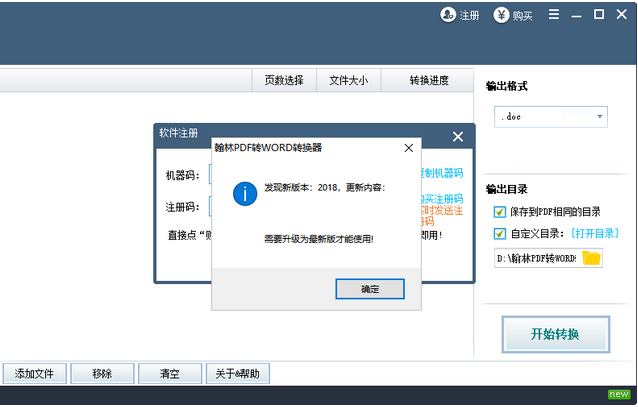Open the hamburger menu icon
This screenshot has height=407, width=638.
tap(554, 14)
